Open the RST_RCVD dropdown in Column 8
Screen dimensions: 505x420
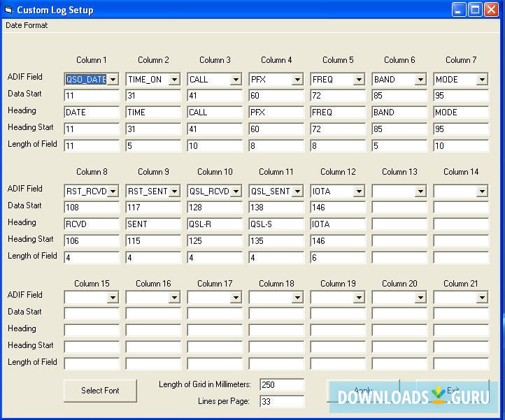point(113,191)
